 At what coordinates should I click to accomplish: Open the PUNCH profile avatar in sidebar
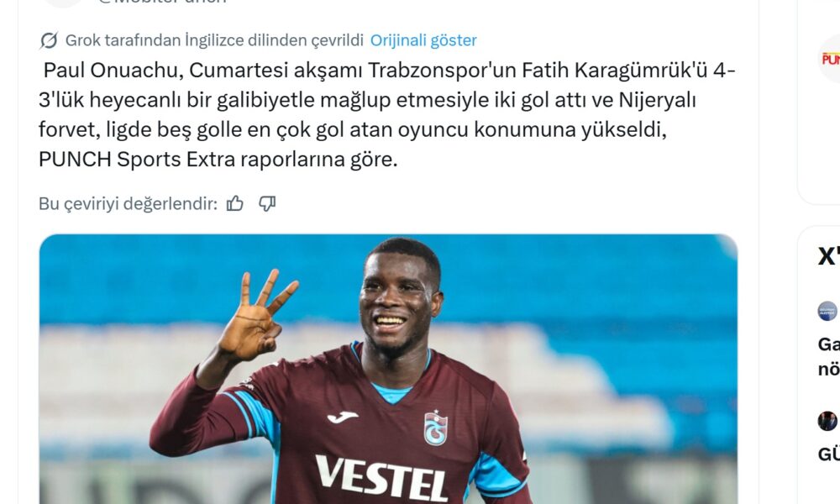pyautogui.click(x=829, y=59)
